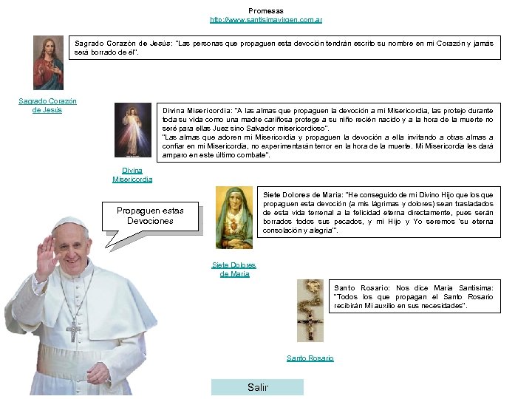
Task: Click the Sagrado Corazón de Jesús link
Action: click(x=47, y=106)
